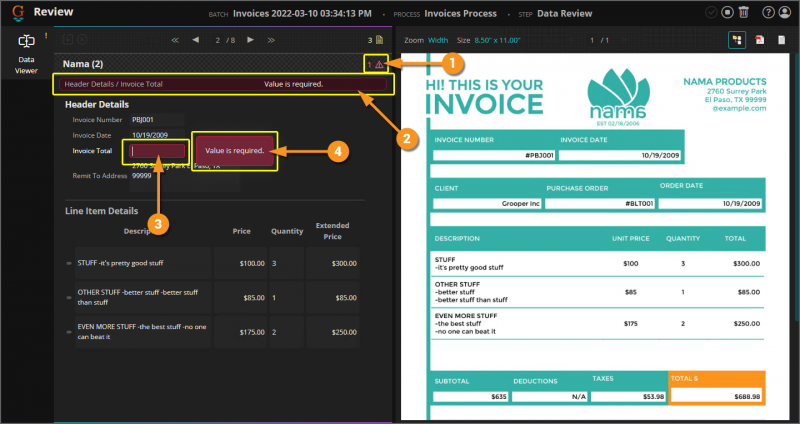Viewport: 800px width, 424px height.
Task: Select the $175.00 price cell
Action: pos(240,332)
